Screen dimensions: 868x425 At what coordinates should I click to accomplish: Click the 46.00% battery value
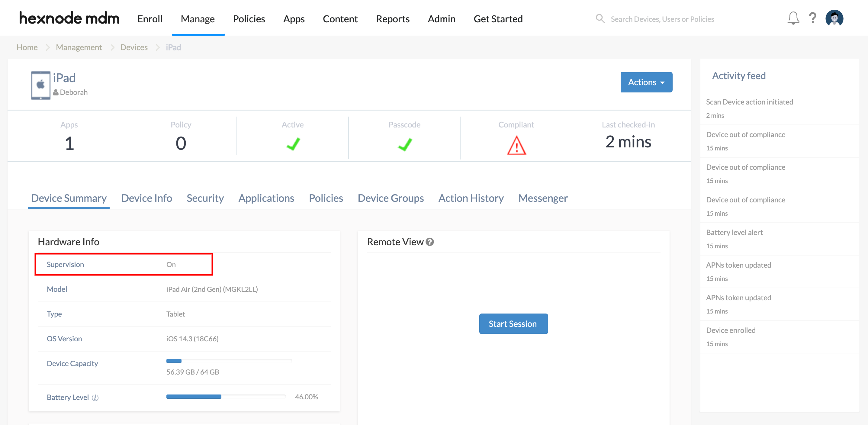pos(306,397)
